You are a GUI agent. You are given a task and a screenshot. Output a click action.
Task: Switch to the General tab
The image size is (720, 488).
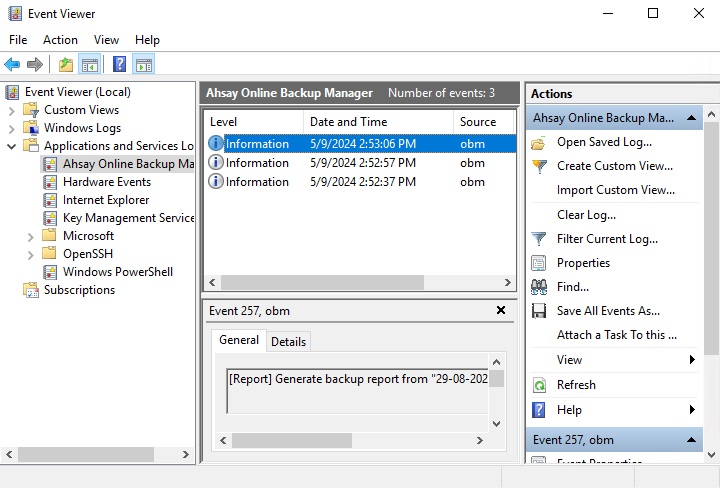pyautogui.click(x=239, y=340)
